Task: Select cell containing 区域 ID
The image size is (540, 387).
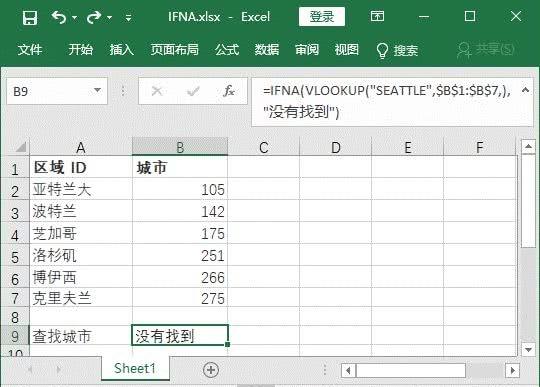Action: point(81,167)
